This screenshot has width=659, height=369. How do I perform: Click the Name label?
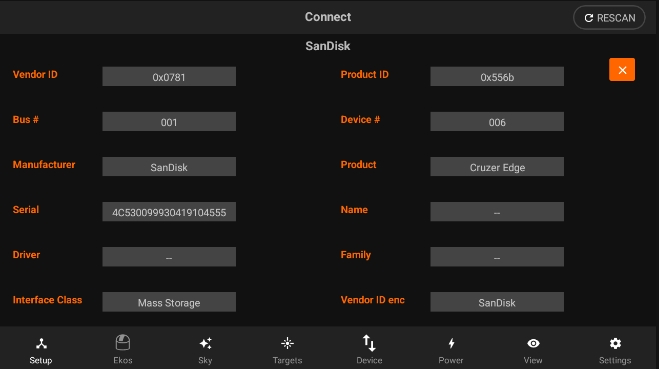point(354,209)
